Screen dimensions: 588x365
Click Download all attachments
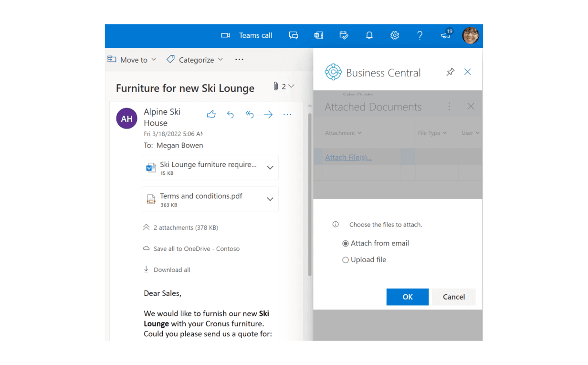coord(171,270)
